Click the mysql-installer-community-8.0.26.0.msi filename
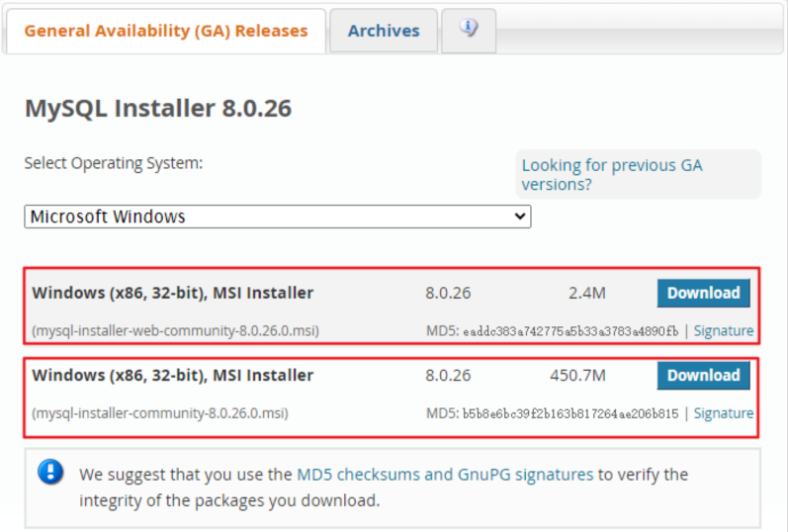788x532 pixels. (160, 414)
